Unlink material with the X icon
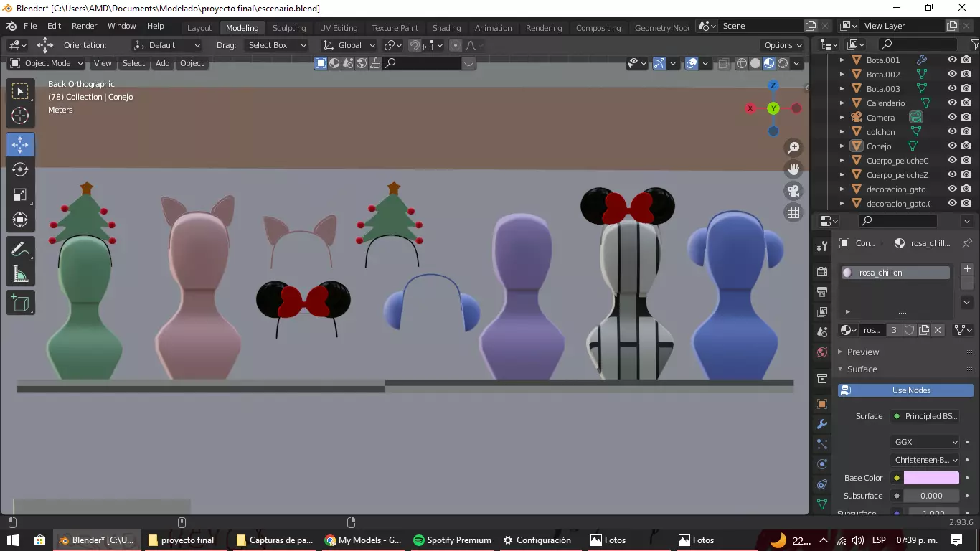 pos(938,330)
